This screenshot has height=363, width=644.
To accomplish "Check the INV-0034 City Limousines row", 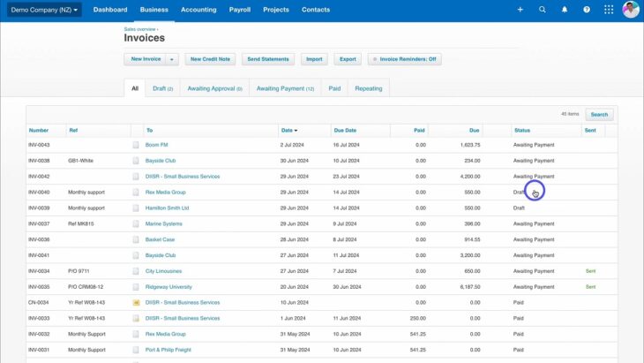I will pyautogui.click(x=136, y=271).
